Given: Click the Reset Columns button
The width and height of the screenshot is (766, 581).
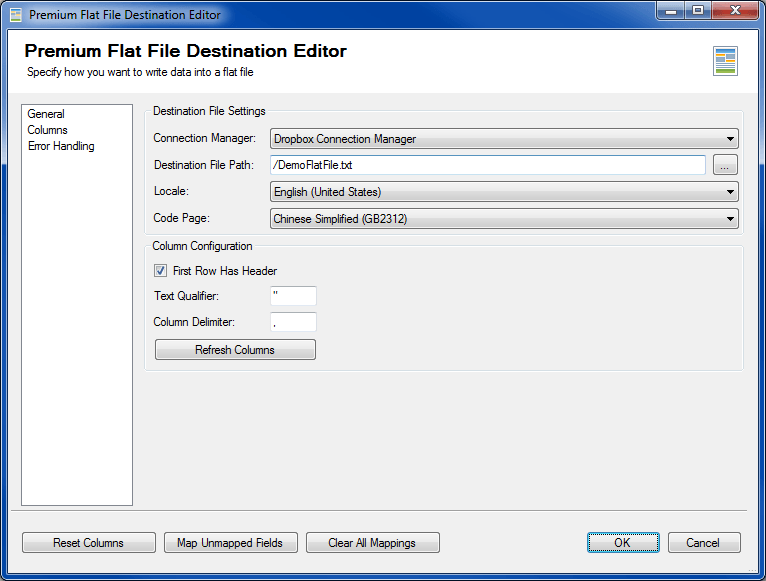Looking at the screenshot, I should click(x=88, y=543).
